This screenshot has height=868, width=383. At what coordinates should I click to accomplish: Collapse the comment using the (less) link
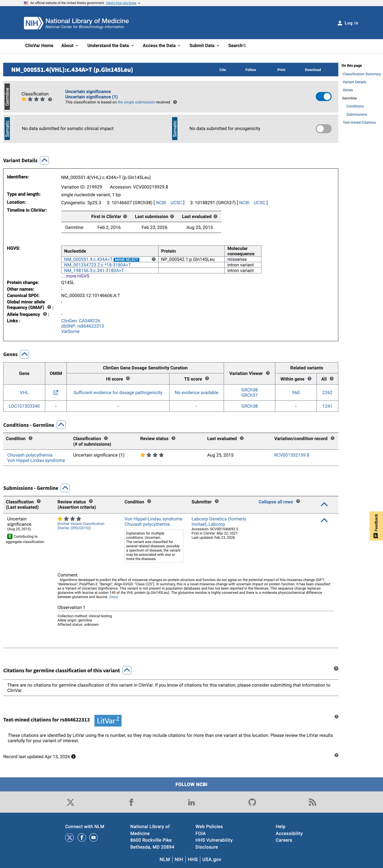point(114,597)
